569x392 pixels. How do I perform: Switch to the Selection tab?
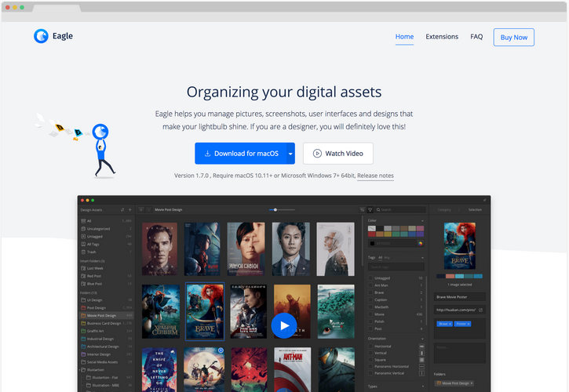(x=475, y=209)
